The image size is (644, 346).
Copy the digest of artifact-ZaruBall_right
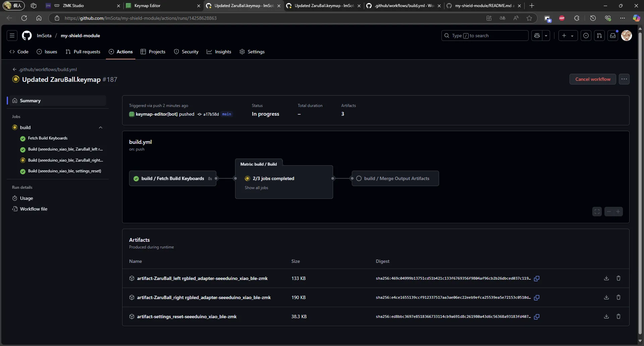pyautogui.click(x=537, y=298)
